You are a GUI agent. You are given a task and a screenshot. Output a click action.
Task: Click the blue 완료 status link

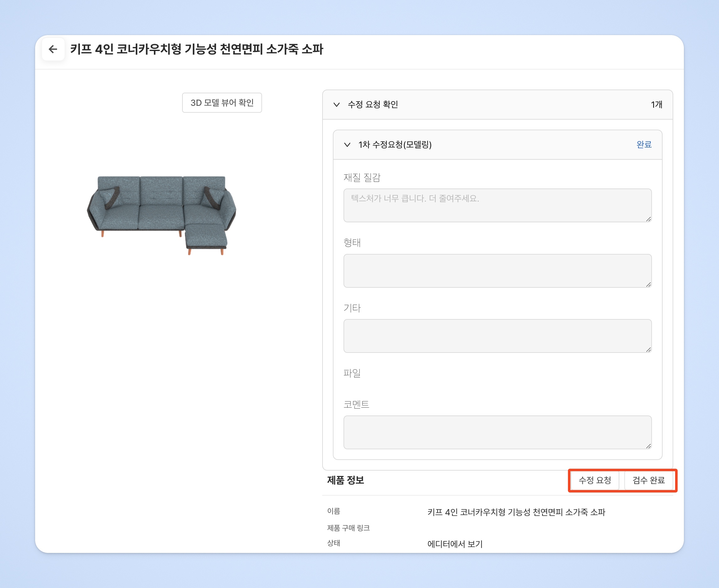click(644, 145)
